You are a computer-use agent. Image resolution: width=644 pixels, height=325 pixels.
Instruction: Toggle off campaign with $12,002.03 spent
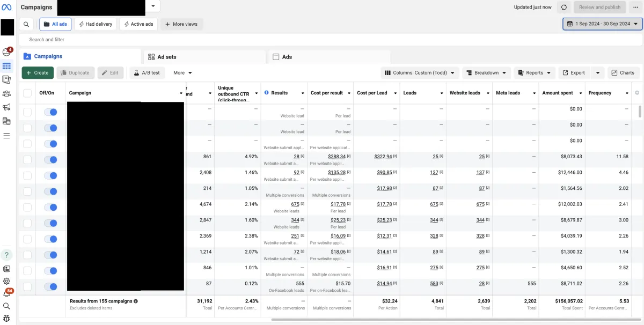coord(50,207)
